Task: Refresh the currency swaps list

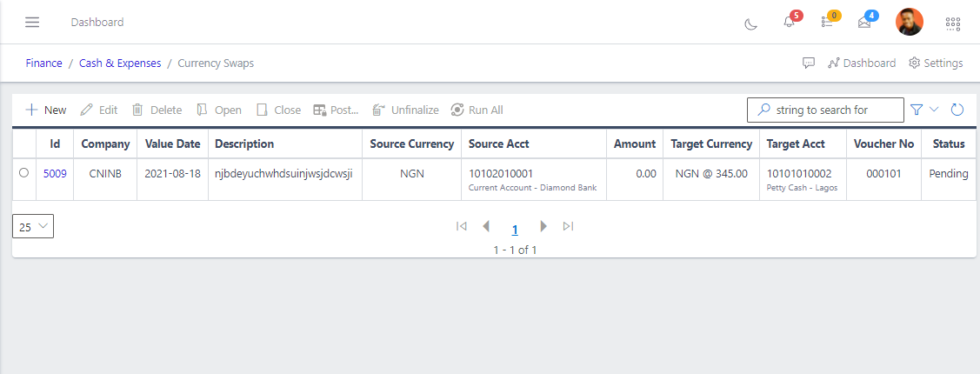Action: point(957,110)
